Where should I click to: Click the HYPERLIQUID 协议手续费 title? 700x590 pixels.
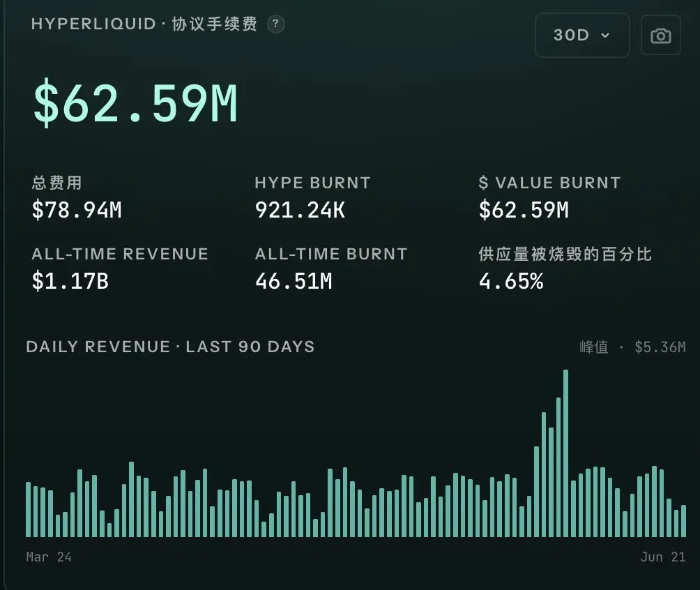tap(144, 24)
